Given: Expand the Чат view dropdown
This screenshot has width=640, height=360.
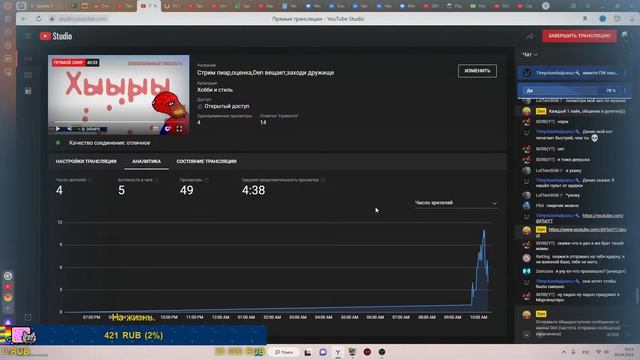Looking at the screenshot, I should coord(530,54).
